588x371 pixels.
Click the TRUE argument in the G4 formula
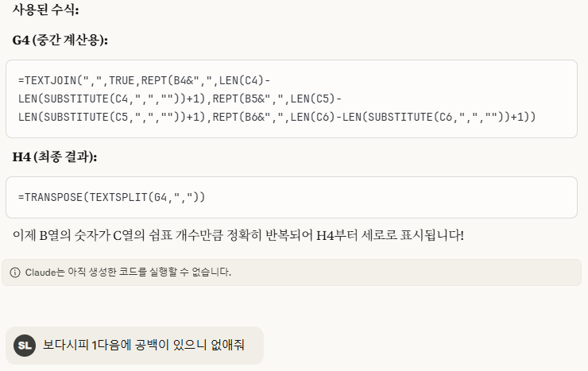pyautogui.click(x=122, y=80)
